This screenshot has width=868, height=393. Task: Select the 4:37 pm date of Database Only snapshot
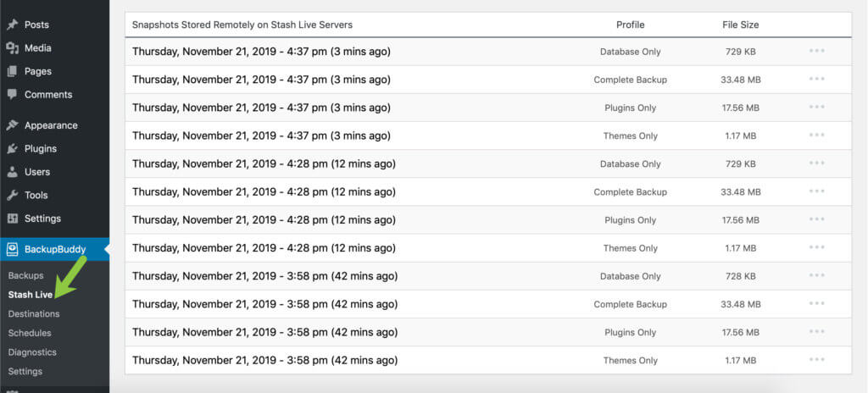click(x=261, y=52)
